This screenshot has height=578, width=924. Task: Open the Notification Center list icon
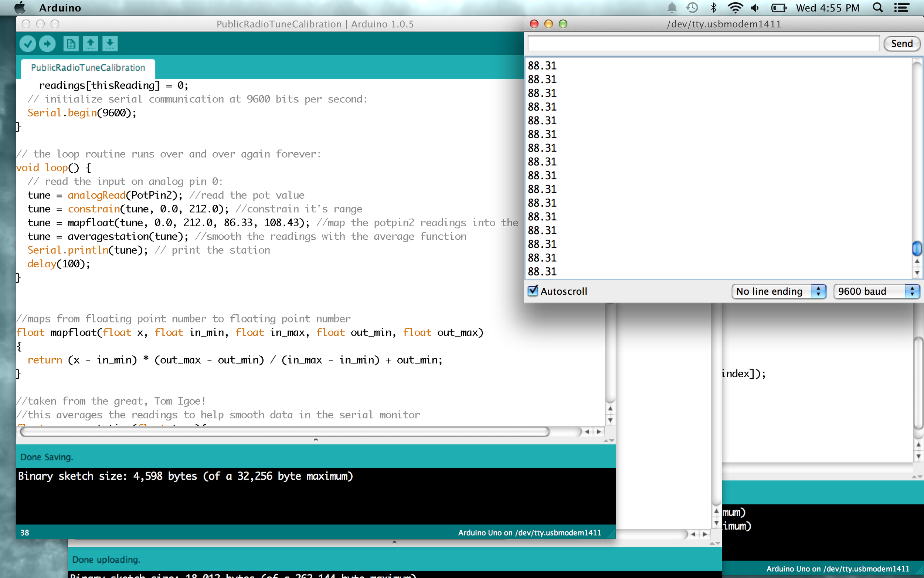[902, 8]
